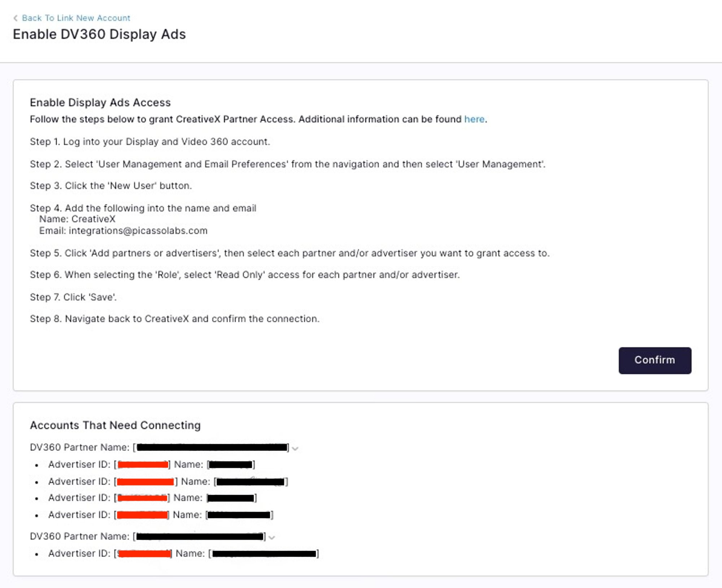Go back via 'Back To Link New Account'

click(x=76, y=18)
